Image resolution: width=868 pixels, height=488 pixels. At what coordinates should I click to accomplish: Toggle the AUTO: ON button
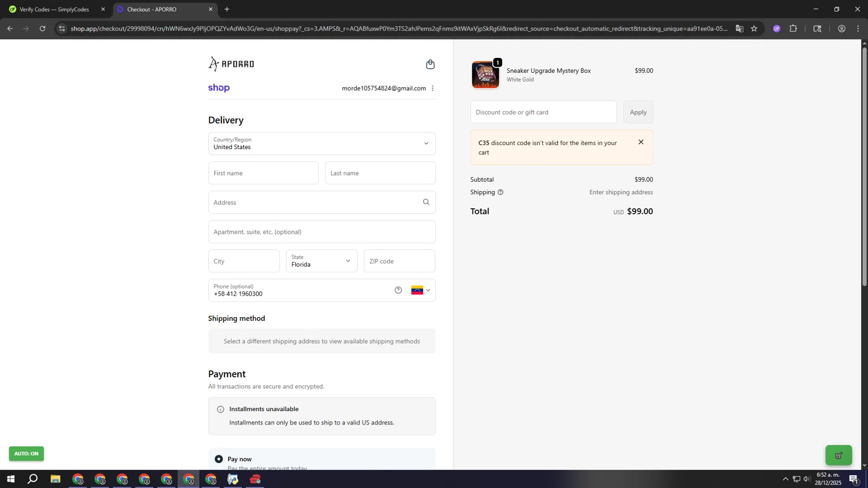(x=26, y=454)
